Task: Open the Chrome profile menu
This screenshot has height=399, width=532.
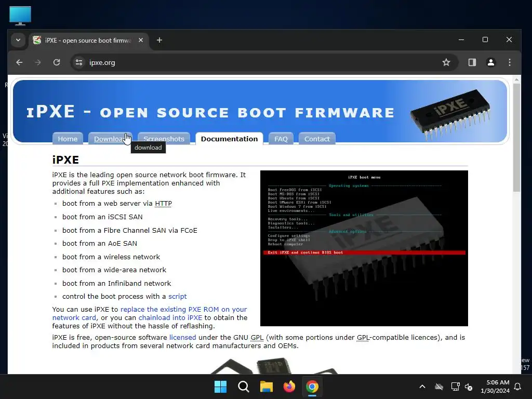Action: coord(490,62)
